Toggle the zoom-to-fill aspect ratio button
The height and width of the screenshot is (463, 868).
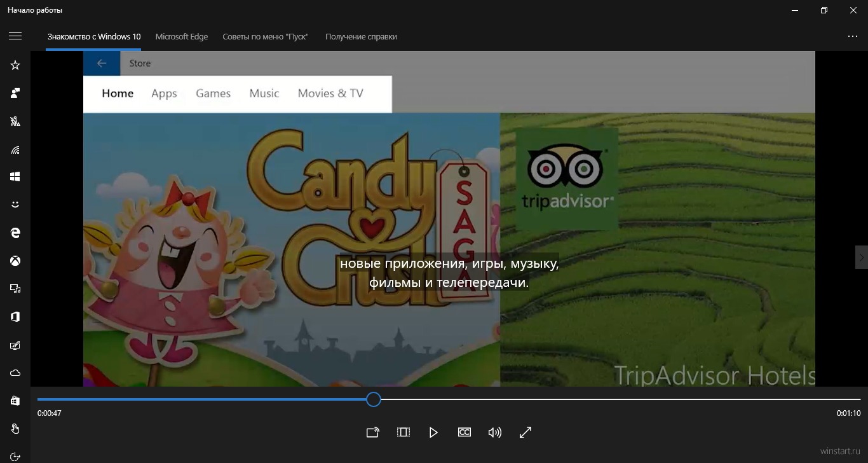(403, 432)
